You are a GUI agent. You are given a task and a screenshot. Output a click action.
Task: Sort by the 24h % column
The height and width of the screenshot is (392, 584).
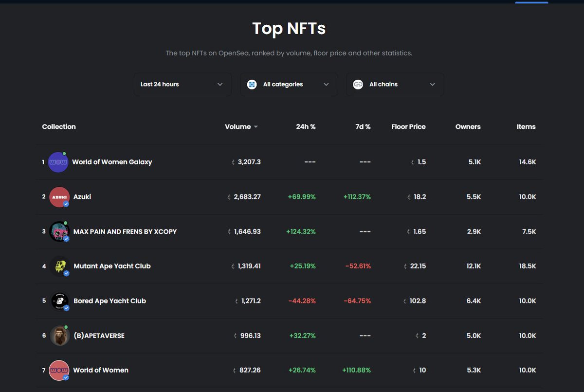click(306, 126)
